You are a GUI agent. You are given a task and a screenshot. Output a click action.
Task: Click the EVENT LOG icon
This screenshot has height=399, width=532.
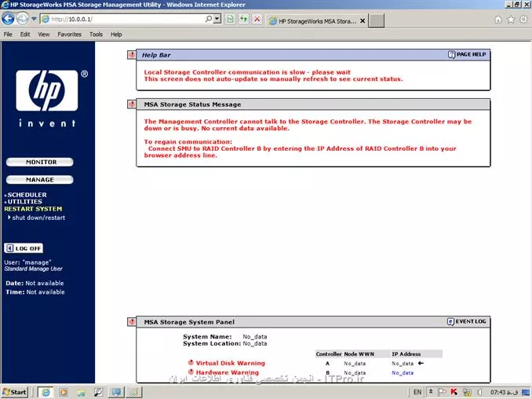[x=450, y=321]
